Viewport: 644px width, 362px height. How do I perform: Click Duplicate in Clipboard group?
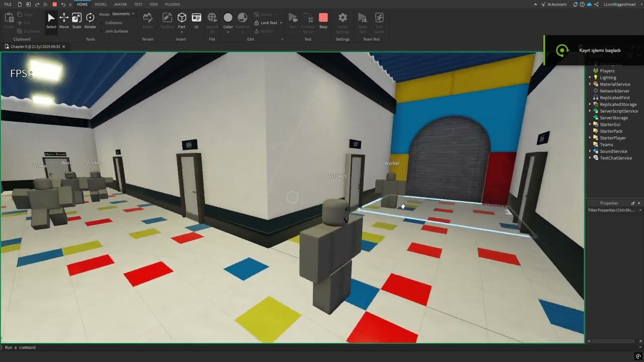point(28,31)
